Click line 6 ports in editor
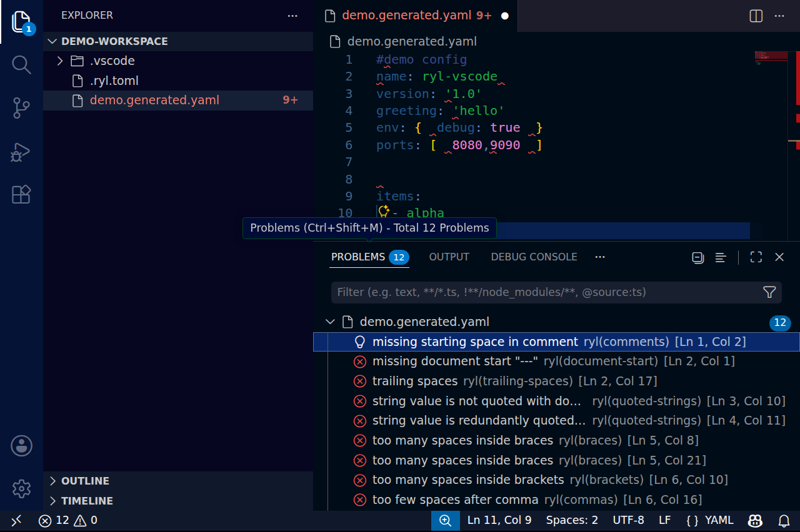Screen dimensions: 800x532 459,145
